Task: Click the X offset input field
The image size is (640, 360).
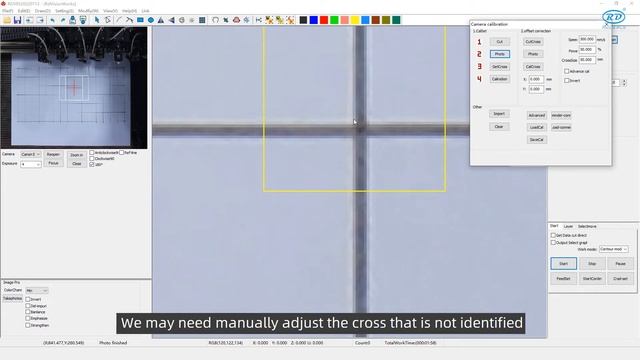Action: coord(536,79)
